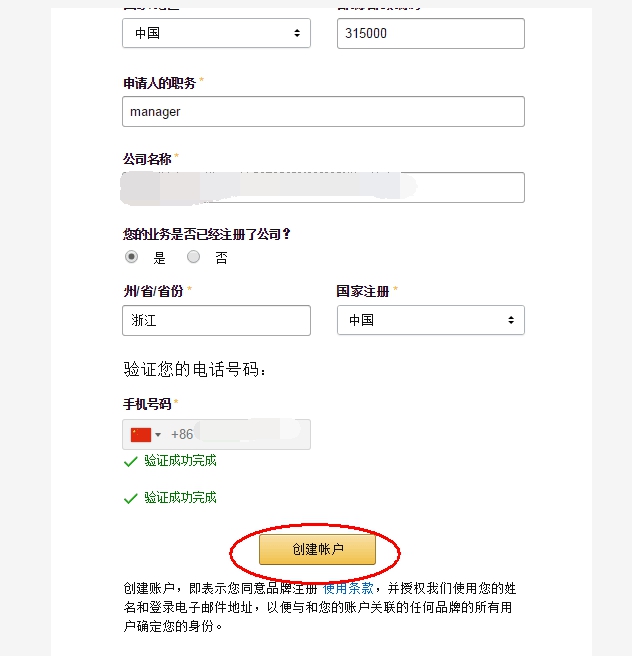Open the 国家注册 country dropdown
632x656 pixels.
coord(430,320)
